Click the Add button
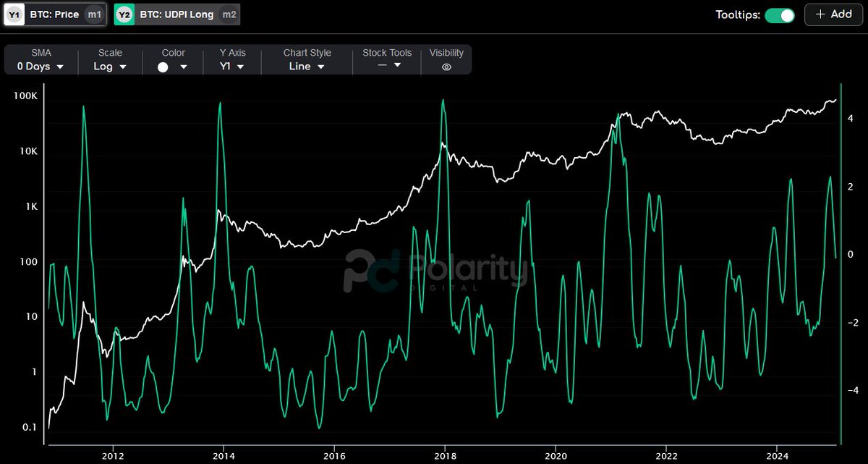The height and width of the screenshot is (464, 868). click(833, 14)
